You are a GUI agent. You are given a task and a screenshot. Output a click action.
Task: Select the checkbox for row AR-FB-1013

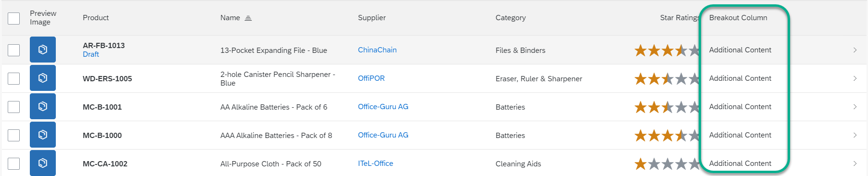(x=14, y=50)
